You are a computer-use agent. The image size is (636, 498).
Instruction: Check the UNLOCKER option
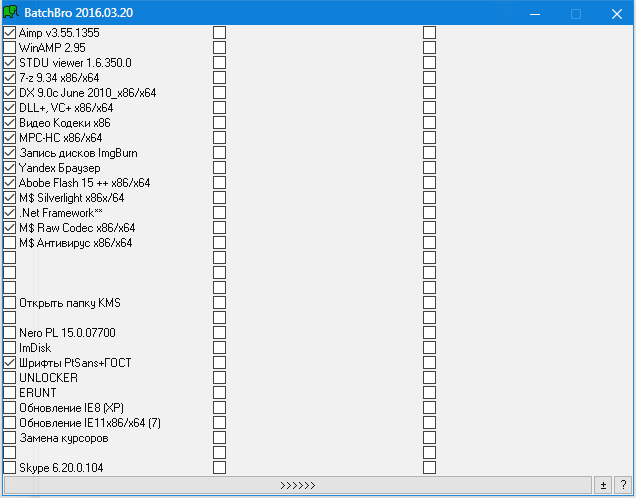tap(10, 378)
